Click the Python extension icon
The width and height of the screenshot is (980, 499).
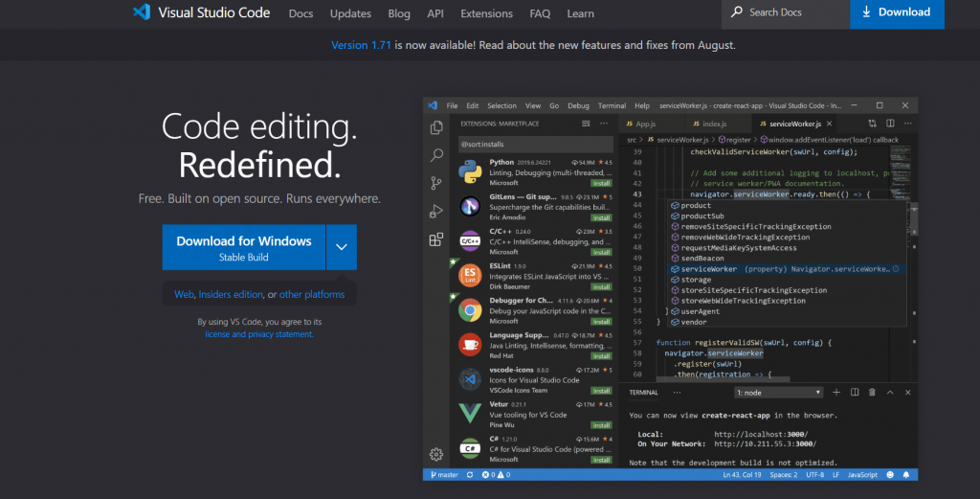470,172
